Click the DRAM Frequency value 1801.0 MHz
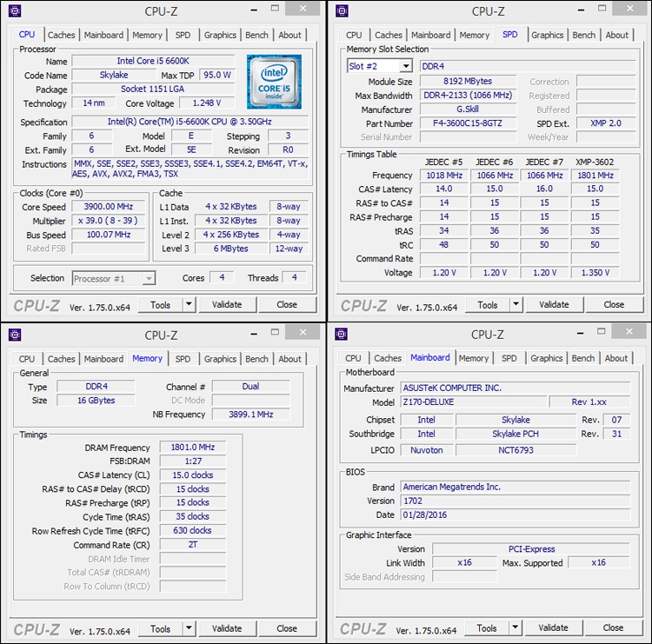The height and width of the screenshot is (644, 652). [193, 447]
